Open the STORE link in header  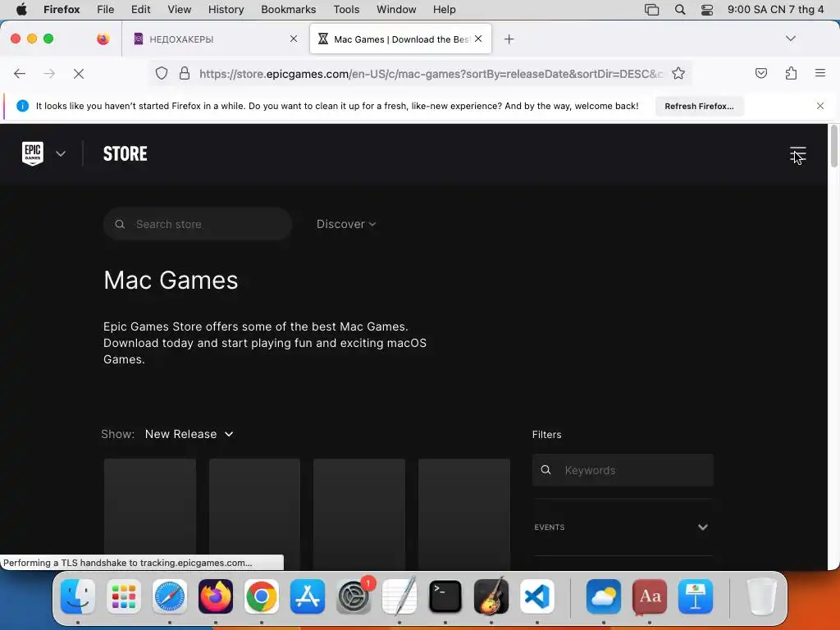[125, 153]
